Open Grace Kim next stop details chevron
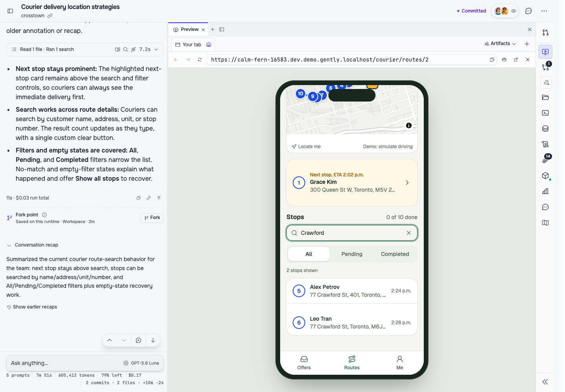This screenshot has height=392, width=565. [x=407, y=183]
